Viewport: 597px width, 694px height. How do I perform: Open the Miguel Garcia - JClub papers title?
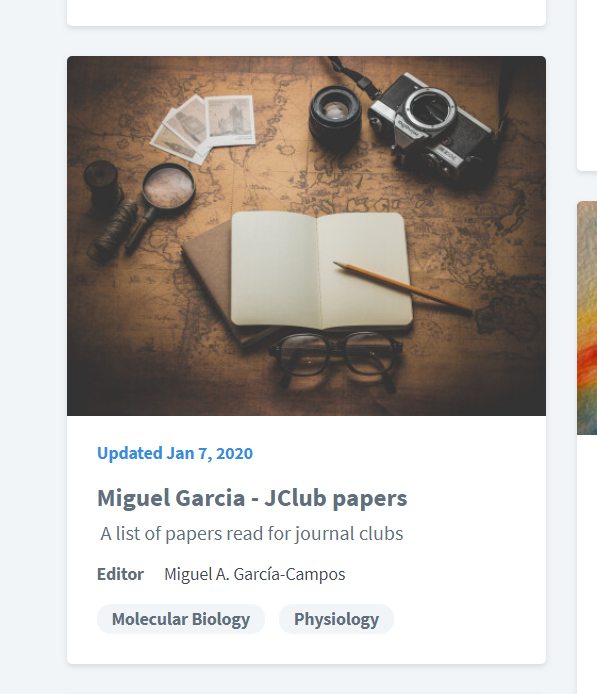coord(252,498)
